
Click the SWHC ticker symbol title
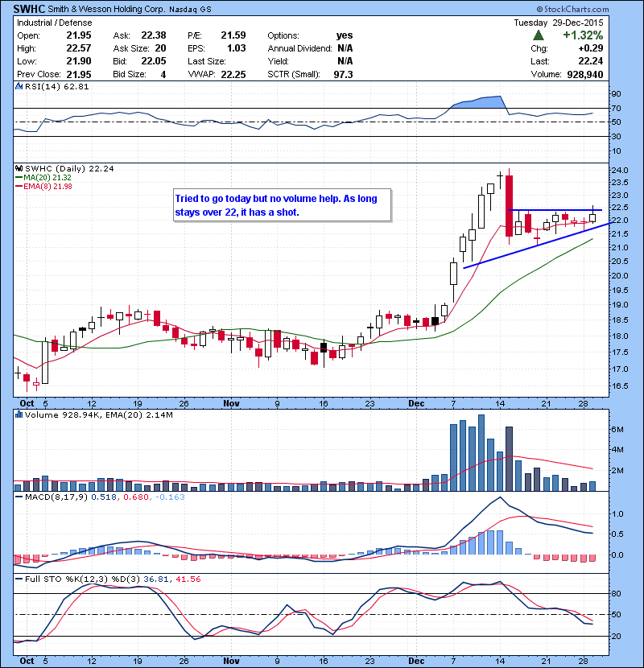pos(29,9)
